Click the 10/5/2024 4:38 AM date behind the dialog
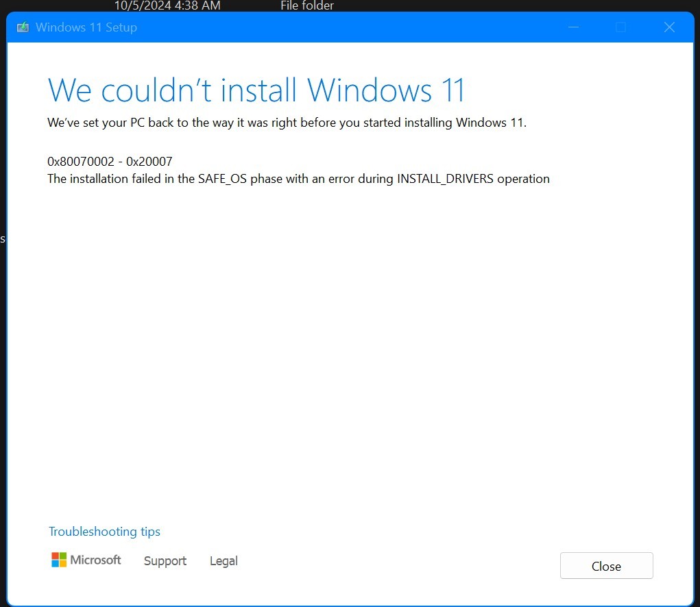The width and height of the screenshot is (700, 607). [167, 5]
